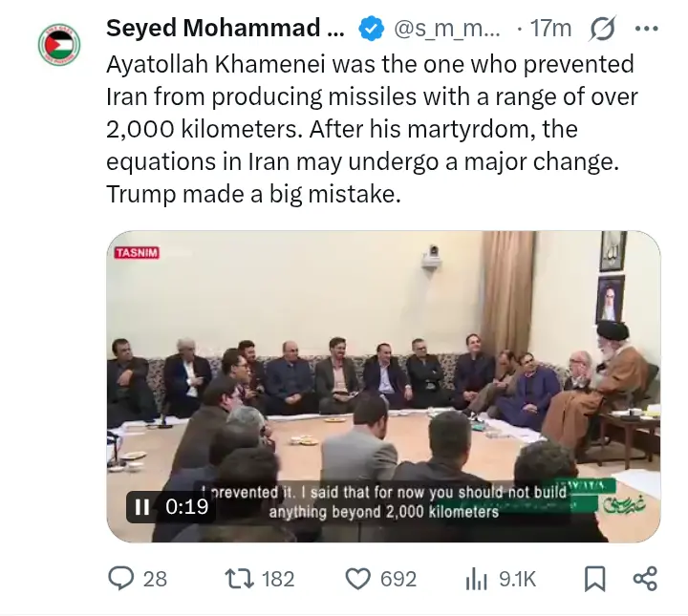Open the share options icon

[645, 578]
